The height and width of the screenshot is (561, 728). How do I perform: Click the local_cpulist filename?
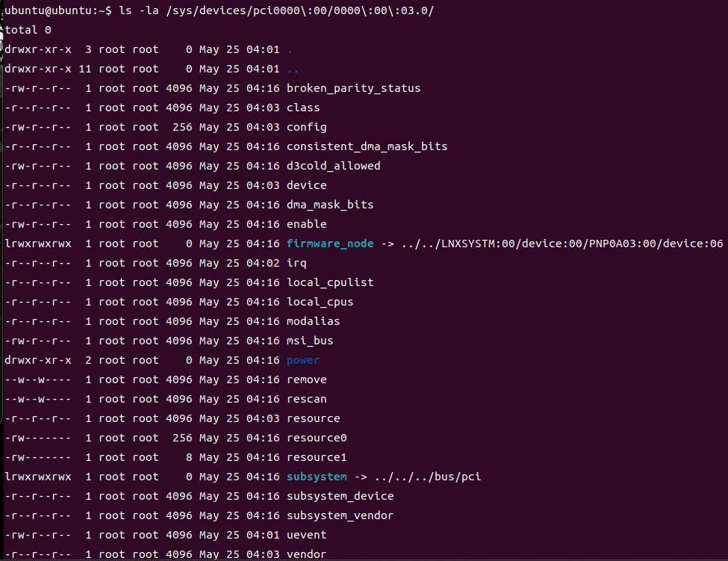click(x=330, y=282)
